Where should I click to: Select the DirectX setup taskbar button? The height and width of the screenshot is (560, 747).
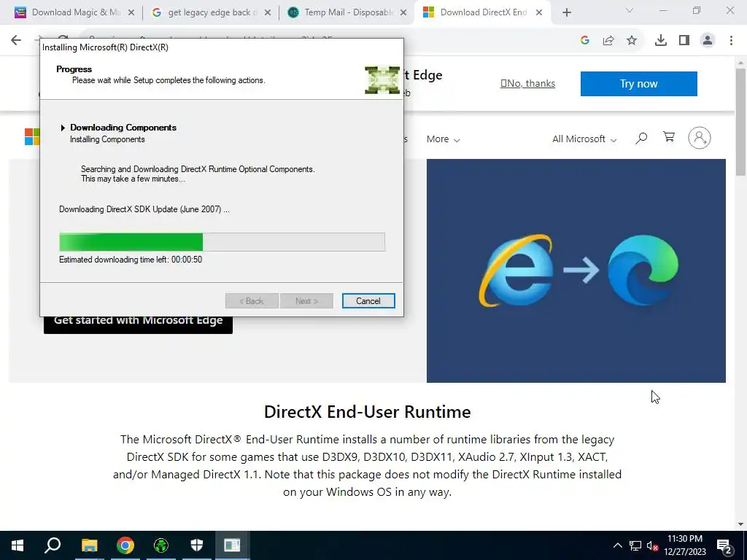click(x=232, y=545)
